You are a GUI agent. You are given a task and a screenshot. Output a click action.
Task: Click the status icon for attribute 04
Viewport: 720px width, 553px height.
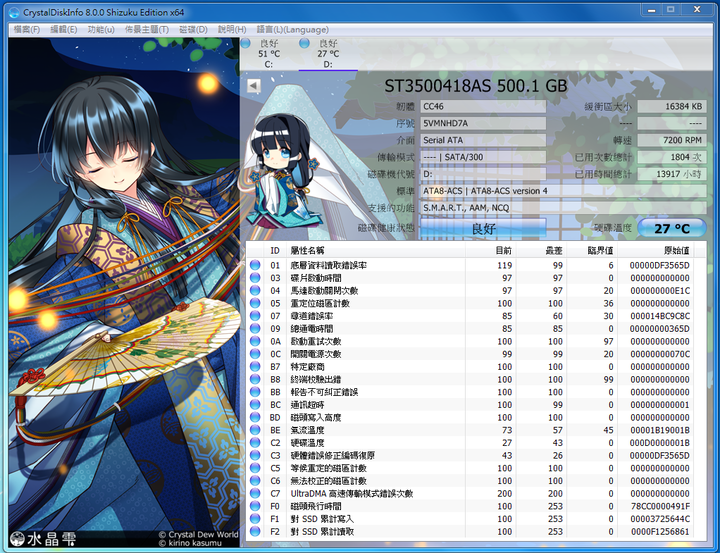255,290
